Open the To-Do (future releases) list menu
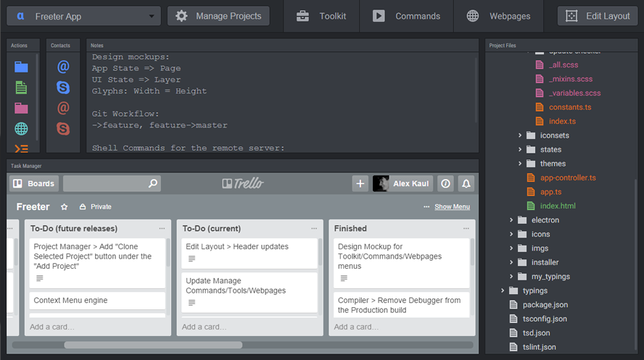The height and width of the screenshot is (360, 644). [162, 228]
